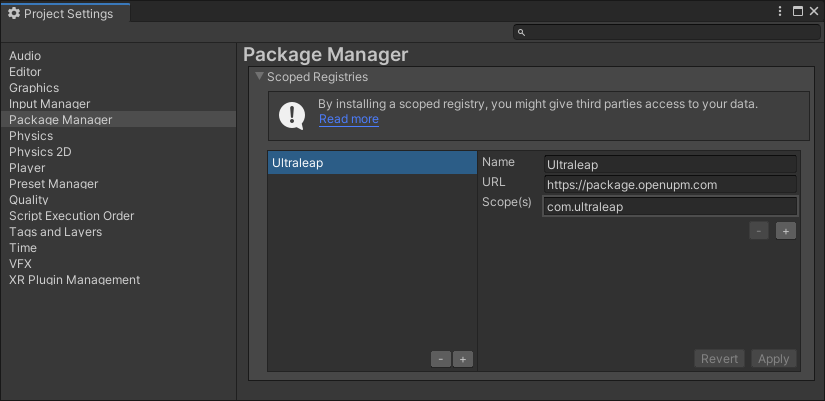
Task: Add a scope using the plus button
Action: coord(786,231)
